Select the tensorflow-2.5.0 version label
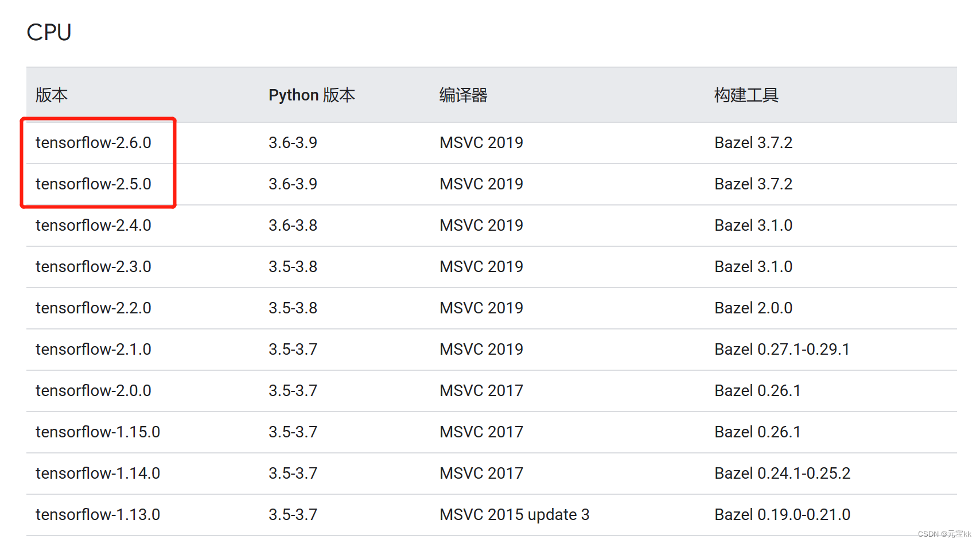The height and width of the screenshot is (543, 980). click(x=94, y=184)
